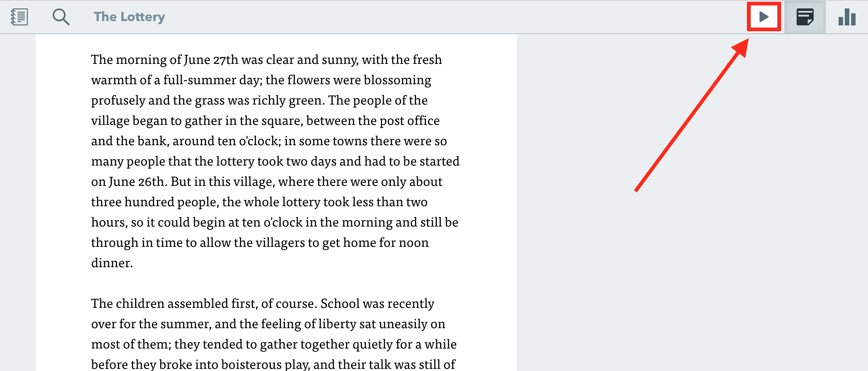This screenshot has height=371, width=868.
Task: Start audio playback with the play button
Action: [x=764, y=17]
